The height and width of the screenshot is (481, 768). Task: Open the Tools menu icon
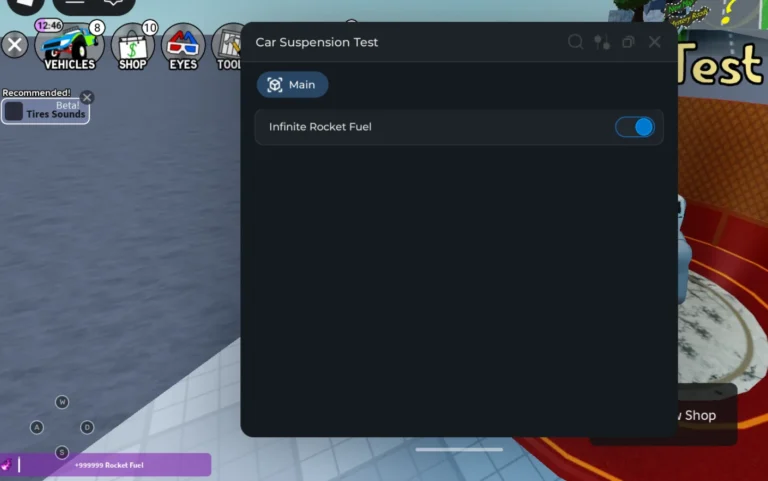[227, 47]
